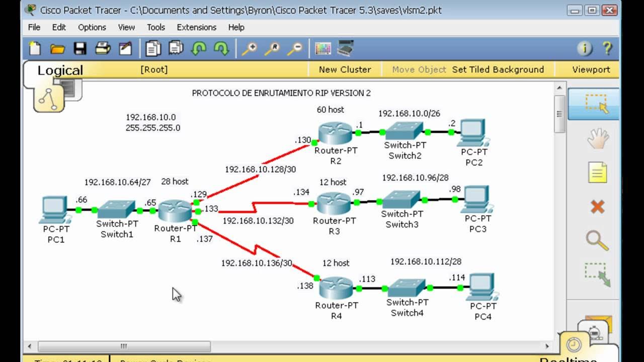Select Switch4 device icon
The height and width of the screenshot is (362, 644).
click(x=407, y=288)
